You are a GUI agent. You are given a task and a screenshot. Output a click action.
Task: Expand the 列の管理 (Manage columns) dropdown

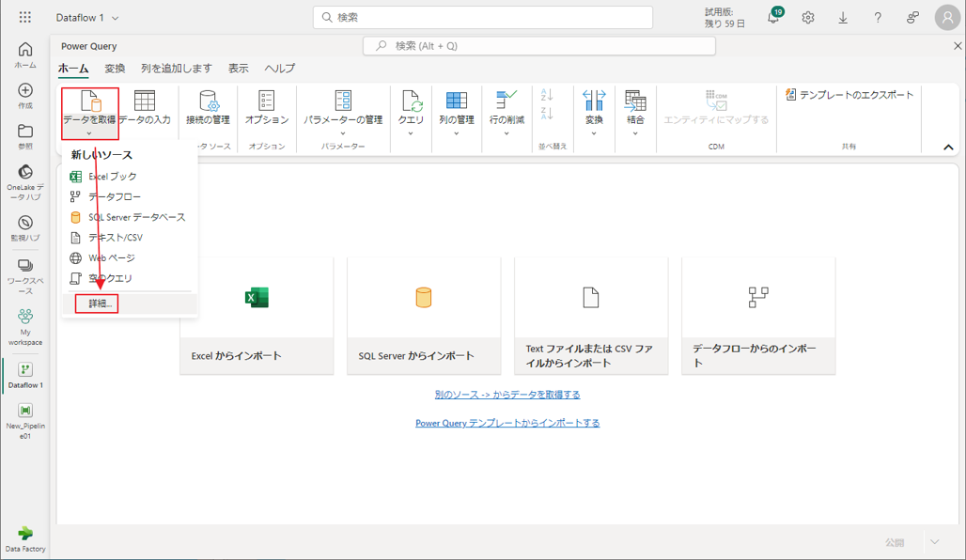coord(457,133)
